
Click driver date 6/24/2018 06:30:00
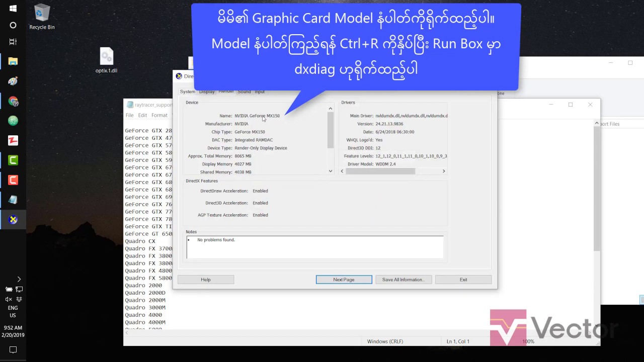coord(394,132)
